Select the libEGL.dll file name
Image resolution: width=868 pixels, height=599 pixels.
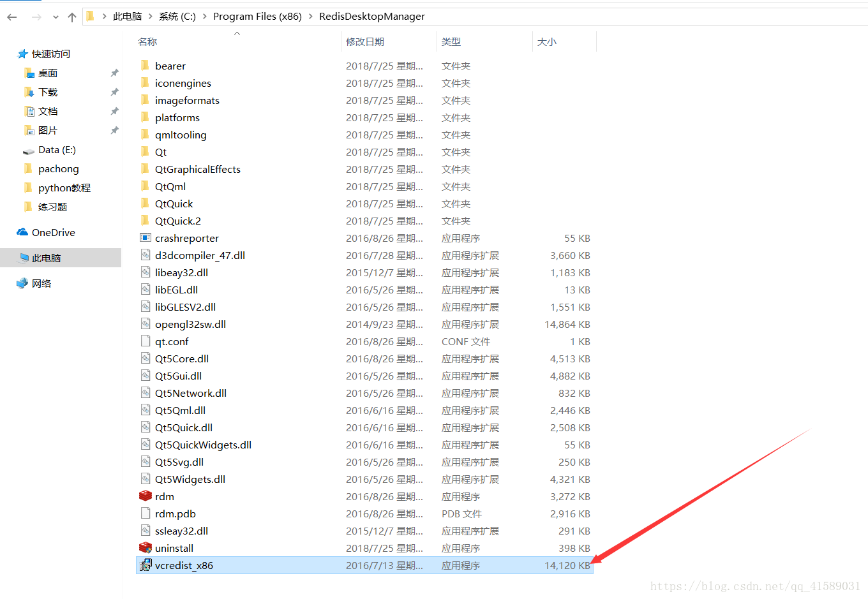176,290
